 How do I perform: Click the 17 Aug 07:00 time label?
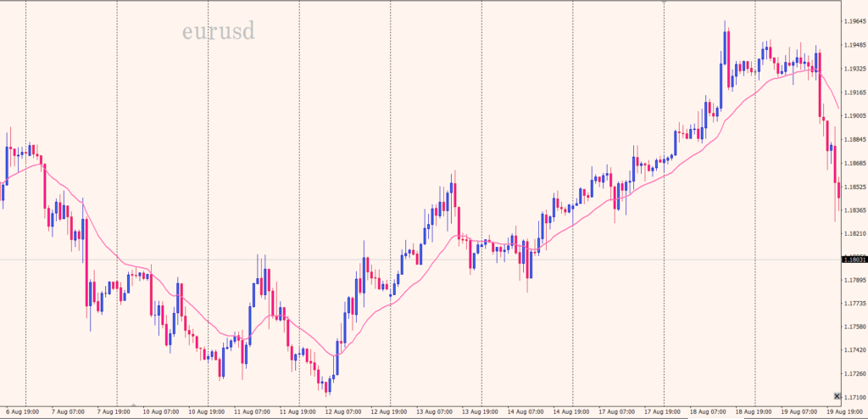(x=617, y=411)
